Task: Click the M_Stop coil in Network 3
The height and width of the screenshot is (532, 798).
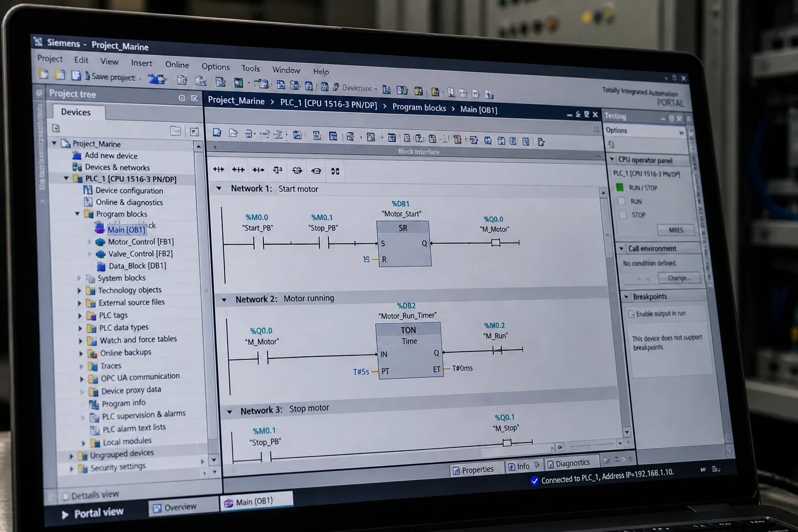Action: tap(507, 443)
